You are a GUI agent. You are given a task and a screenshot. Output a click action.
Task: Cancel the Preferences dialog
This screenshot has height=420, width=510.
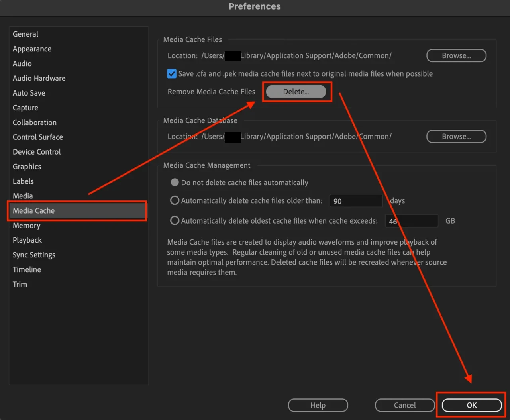coord(405,405)
